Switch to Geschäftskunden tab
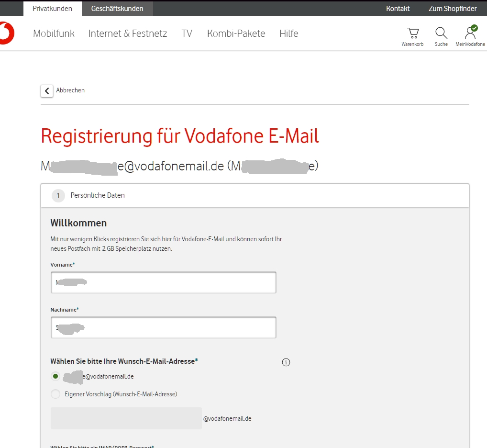This screenshot has height=448, width=487. (117, 9)
